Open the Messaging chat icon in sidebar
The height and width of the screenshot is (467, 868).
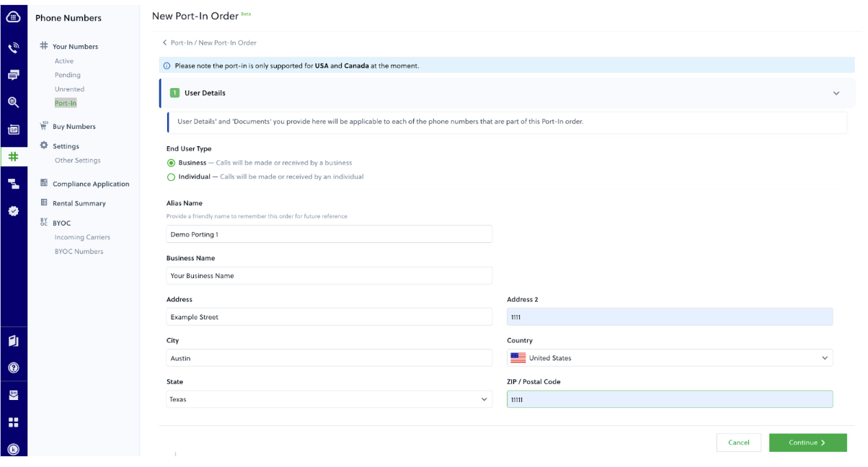click(x=13, y=75)
